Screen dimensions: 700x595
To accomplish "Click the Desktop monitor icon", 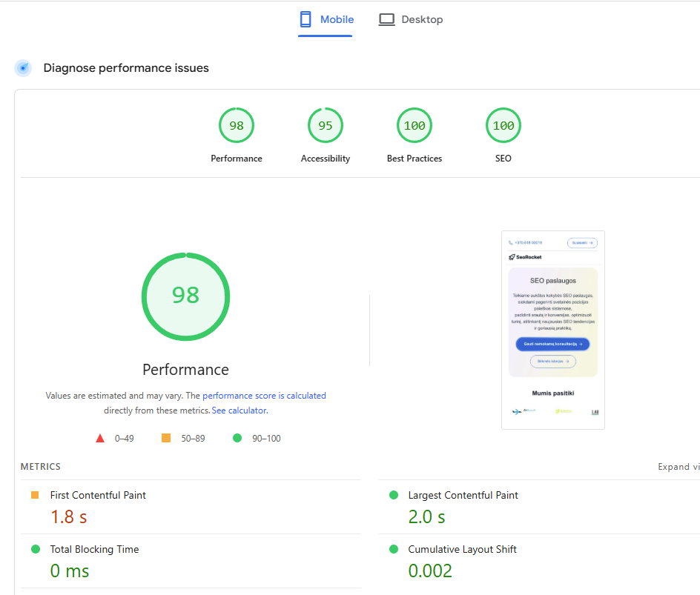I will click(386, 19).
